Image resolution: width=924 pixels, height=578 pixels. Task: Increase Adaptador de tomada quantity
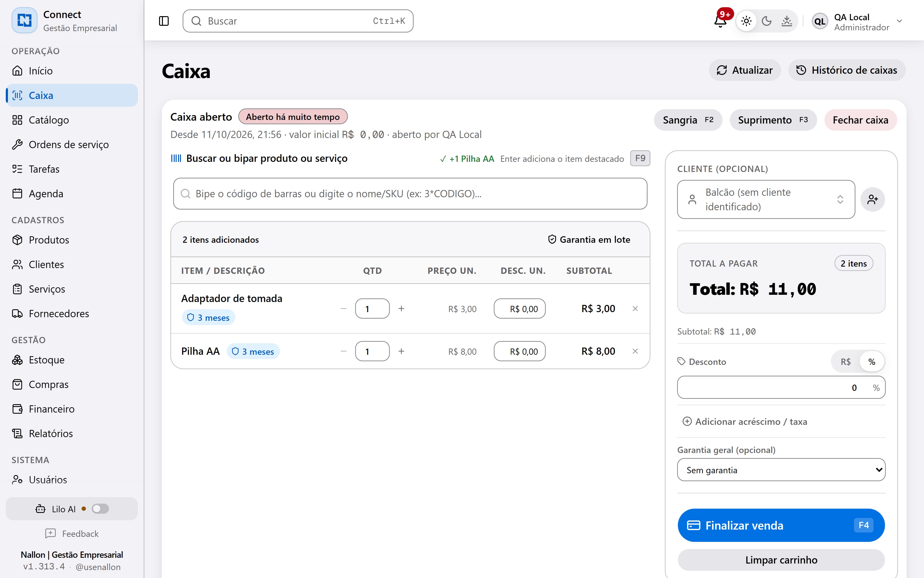(401, 309)
